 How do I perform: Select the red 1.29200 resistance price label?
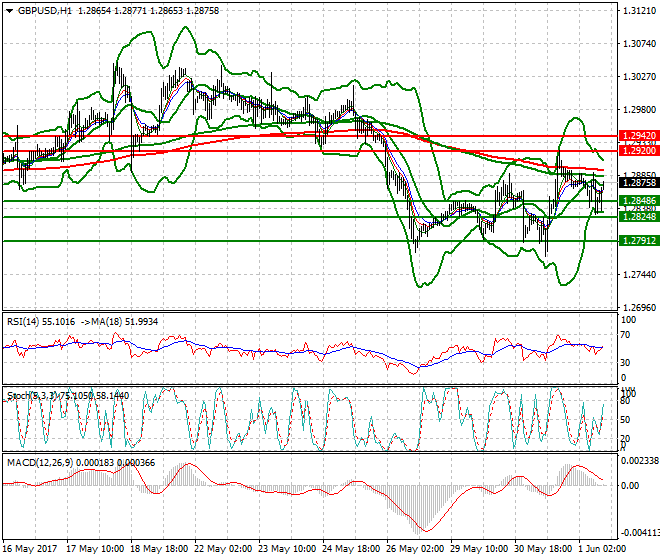(x=639, y=150)
